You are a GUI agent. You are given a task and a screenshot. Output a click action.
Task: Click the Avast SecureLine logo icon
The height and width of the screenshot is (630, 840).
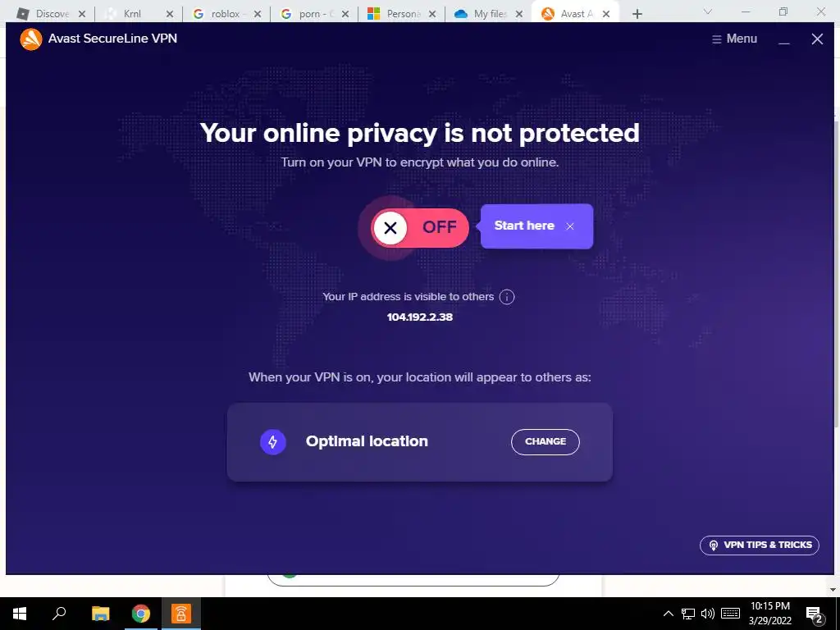31,39
